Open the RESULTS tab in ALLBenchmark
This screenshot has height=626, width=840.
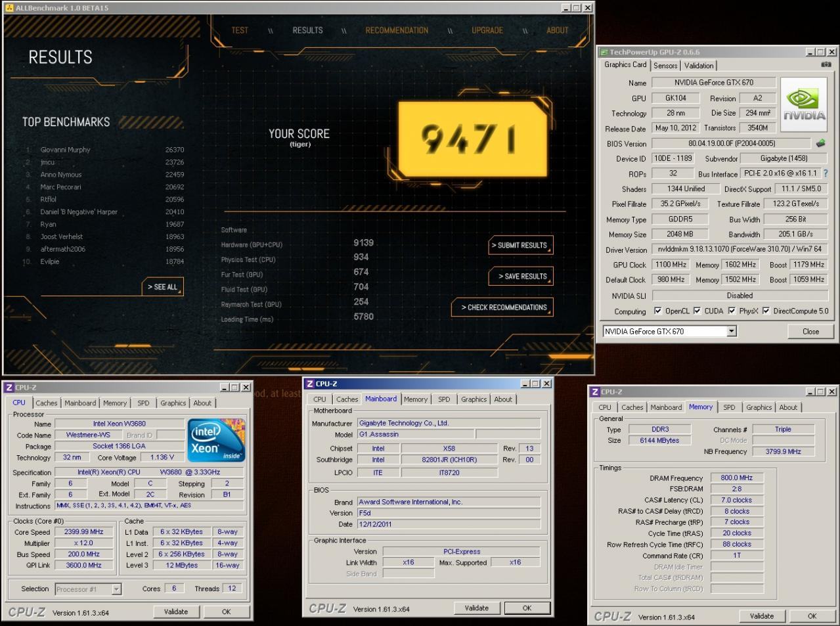[307, 30]
